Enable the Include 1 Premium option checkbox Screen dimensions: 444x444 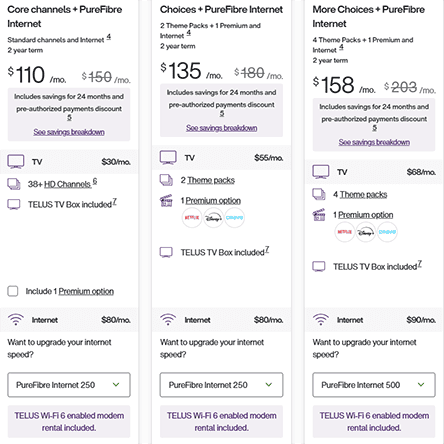click(x=13, y=291)
